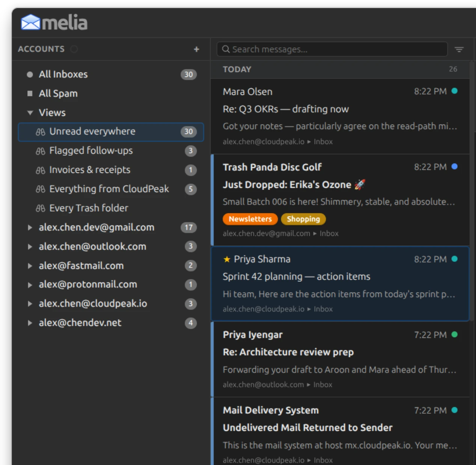Toggle unread dot on Trash Panda Disc Golf message
The image size is (476, 465).
click(454, 166)
